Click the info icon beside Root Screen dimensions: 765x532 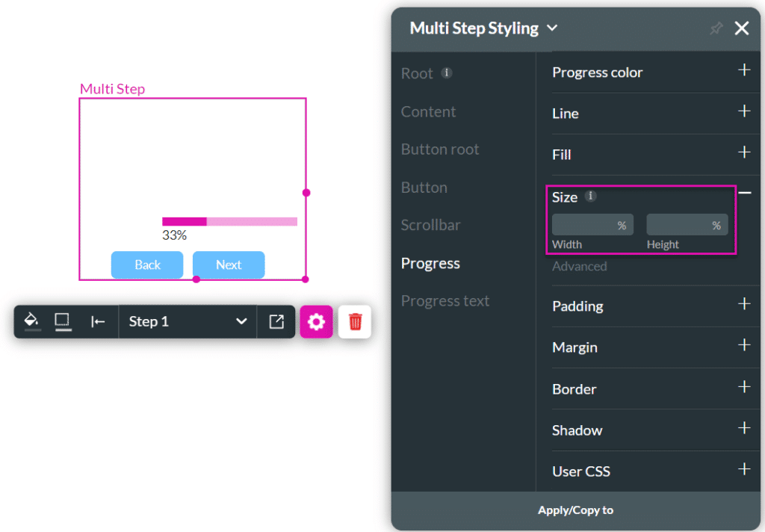coord(447,72)
